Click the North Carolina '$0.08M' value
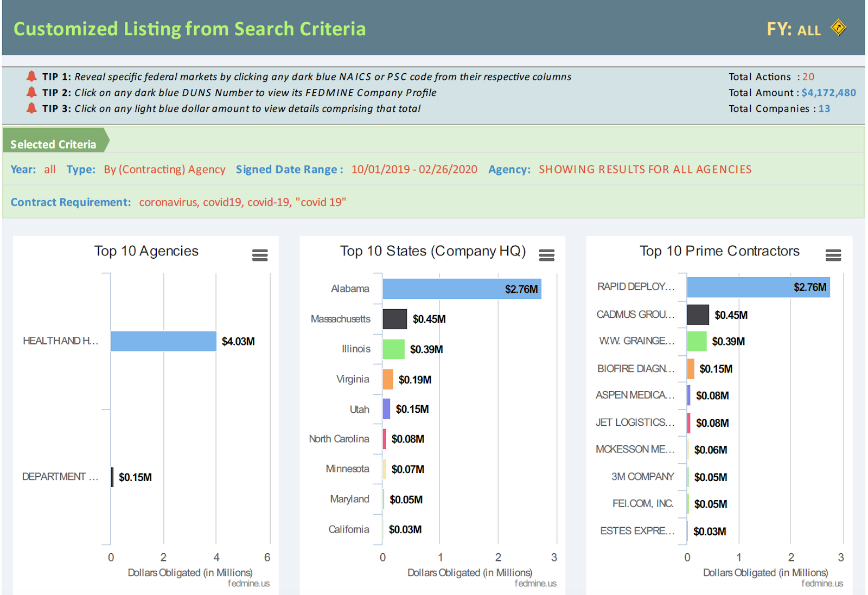868x595 pixels. click(408, 439)
